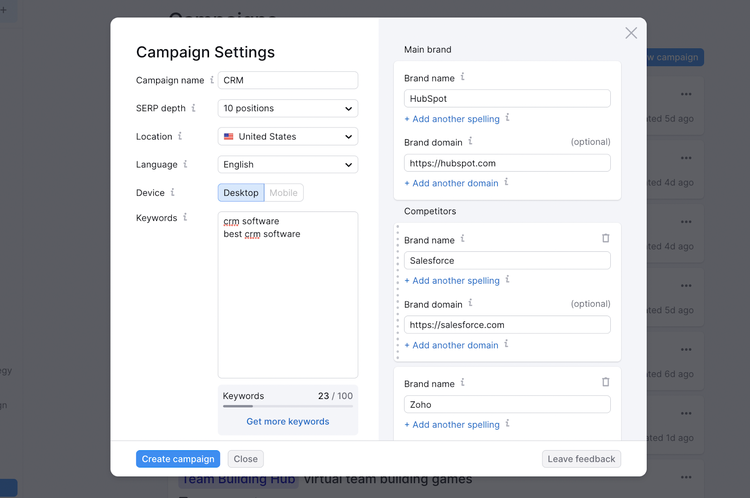Delete the Salesforce competitor with trash icon
The image size is (750, 498).
(606, 238)
